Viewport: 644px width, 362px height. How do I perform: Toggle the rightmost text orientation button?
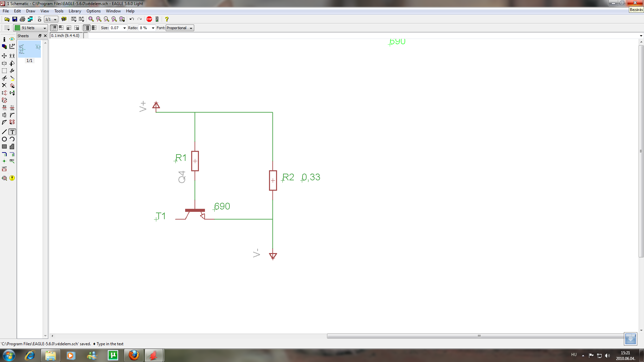click(x=94, y=28)
